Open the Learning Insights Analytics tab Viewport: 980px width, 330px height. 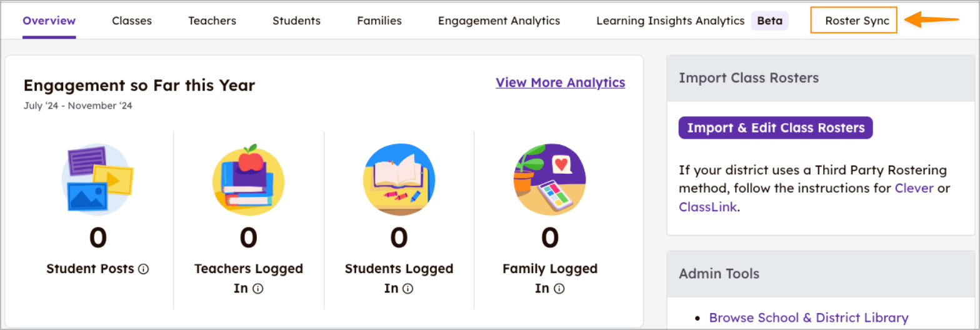[671, 21]
